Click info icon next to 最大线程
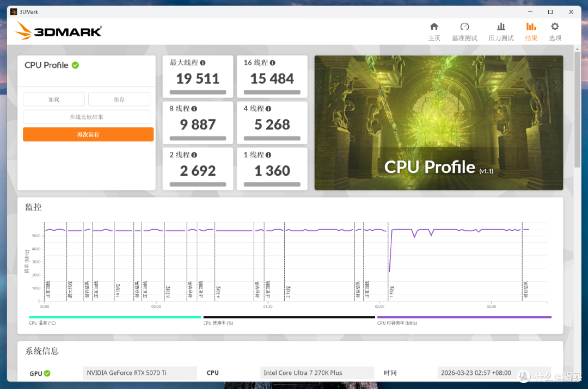This screenshot has height=389, width=588. coord(203,63)
